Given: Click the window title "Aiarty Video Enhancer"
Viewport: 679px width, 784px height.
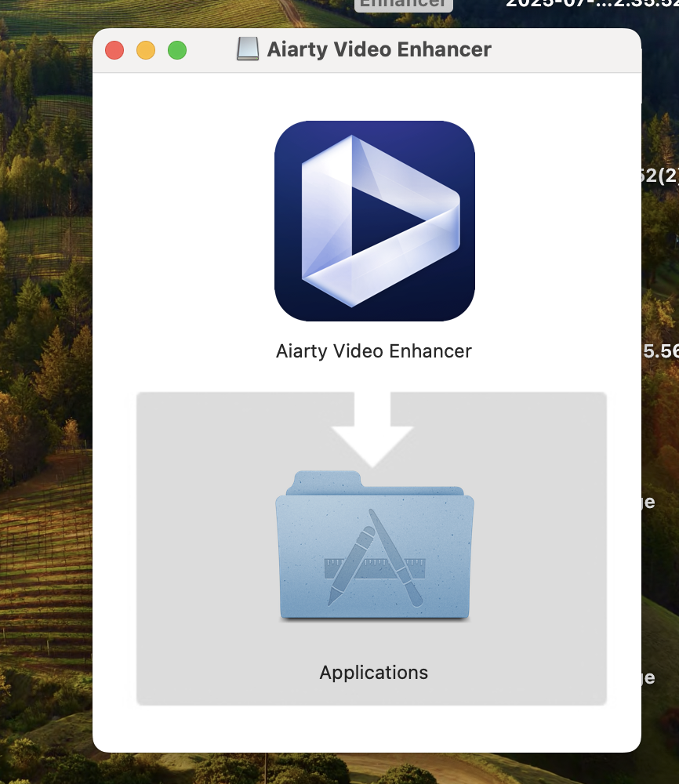Looking at the screenshot, I should 379,50.
